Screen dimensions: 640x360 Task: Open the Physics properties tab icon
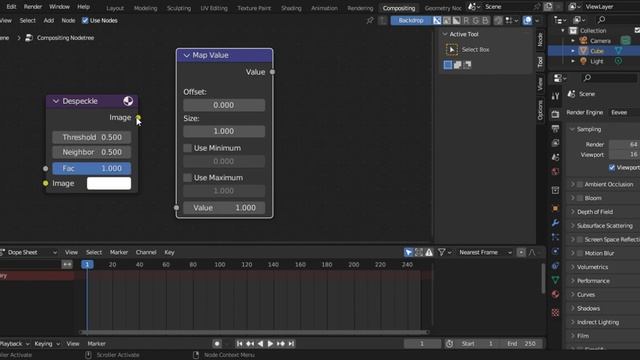(555, 251)
